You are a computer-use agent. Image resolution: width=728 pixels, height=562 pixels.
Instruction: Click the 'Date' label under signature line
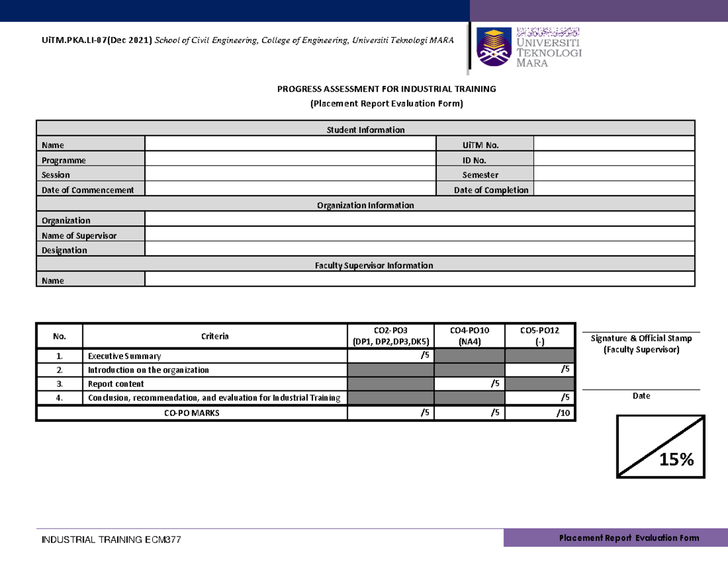[641, 395]
